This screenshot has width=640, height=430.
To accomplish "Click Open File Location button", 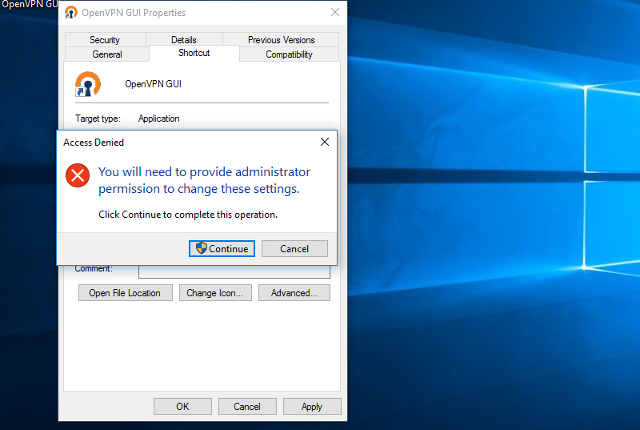I will coord(125,293).
